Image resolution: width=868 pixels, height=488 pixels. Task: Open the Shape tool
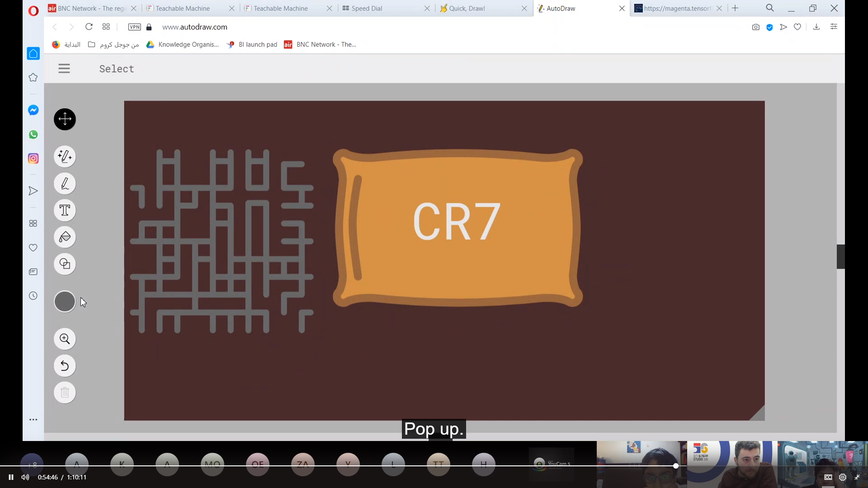point(65,264)
